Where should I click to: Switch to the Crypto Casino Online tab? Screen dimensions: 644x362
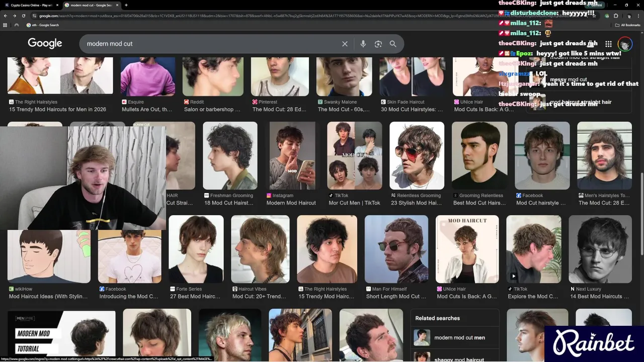pos(31,5)
